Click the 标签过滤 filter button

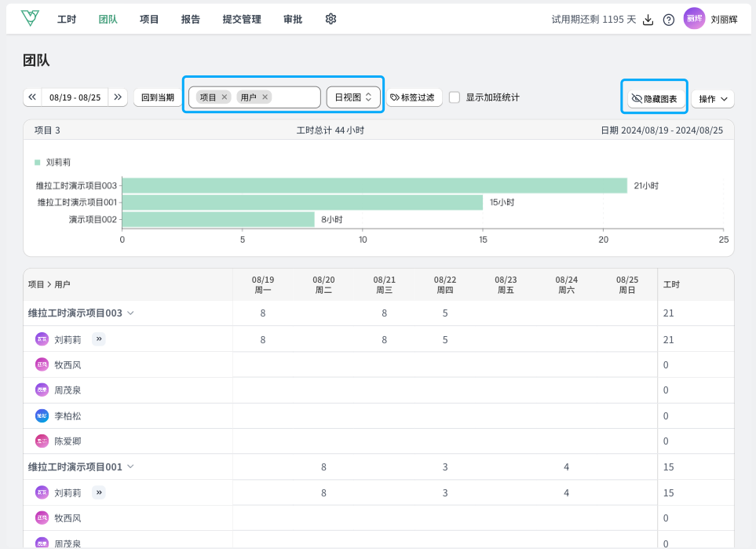click(x=412, y=97)
